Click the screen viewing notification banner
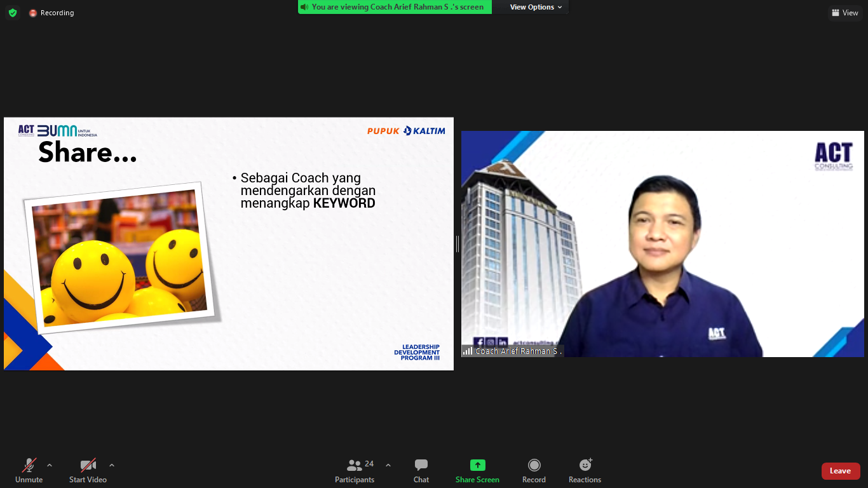Screen dimensions: 868x488 coord(395,7)
